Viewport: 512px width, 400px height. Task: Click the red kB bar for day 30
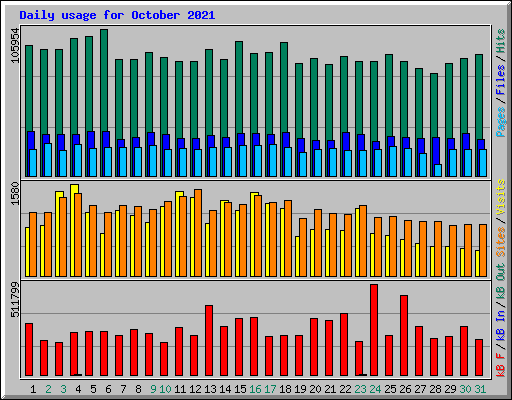pyautogui.click(x=464, y=351)
